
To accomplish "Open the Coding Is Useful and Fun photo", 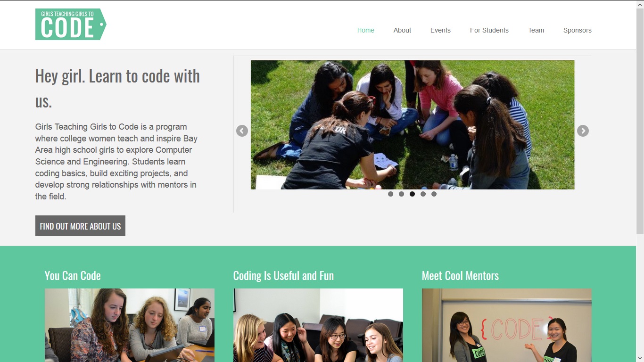I will coord(318,325).
